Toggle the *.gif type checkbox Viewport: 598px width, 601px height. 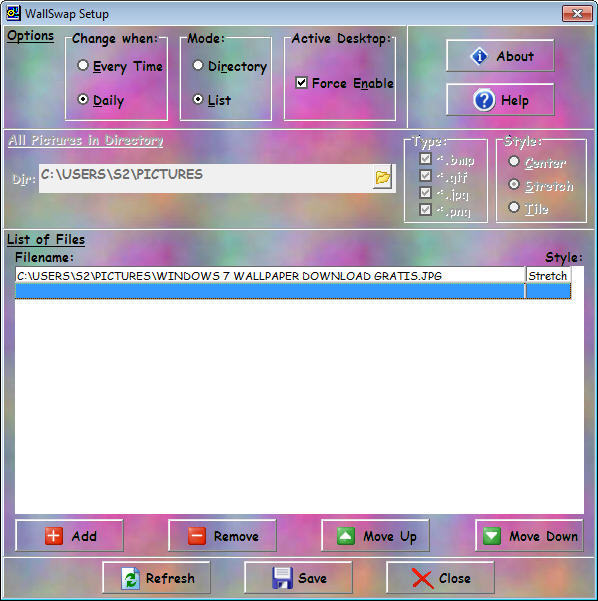pyautogui.click(x=426, y=176)
